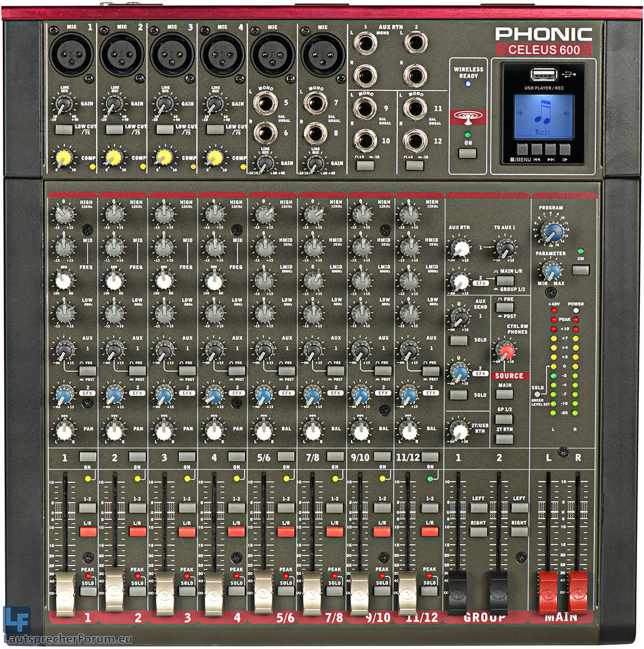Viewport: 644px width, 649px height.
Task: Grab the black Group 1 fader
Action: pos(458,591)
